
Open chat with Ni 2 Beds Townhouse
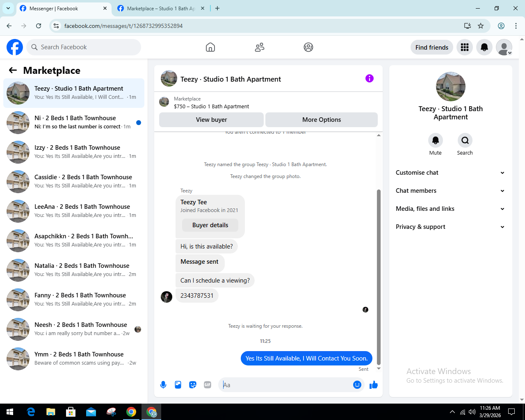click(74, 122)
